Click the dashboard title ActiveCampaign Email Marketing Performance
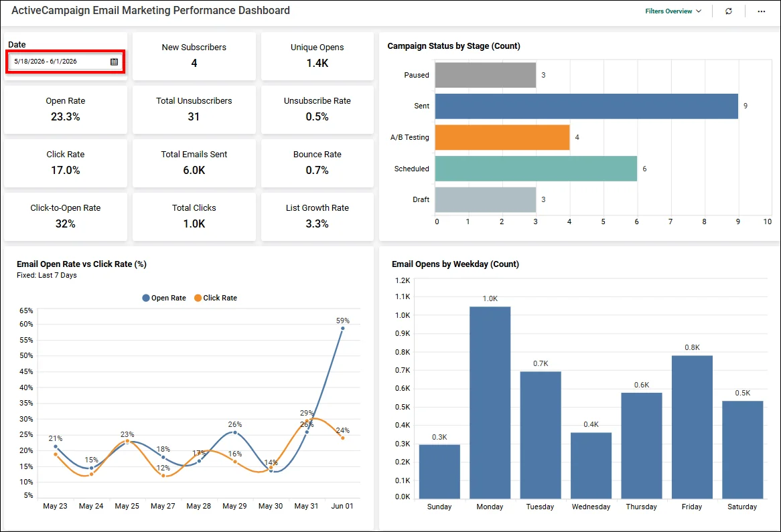 151,11
